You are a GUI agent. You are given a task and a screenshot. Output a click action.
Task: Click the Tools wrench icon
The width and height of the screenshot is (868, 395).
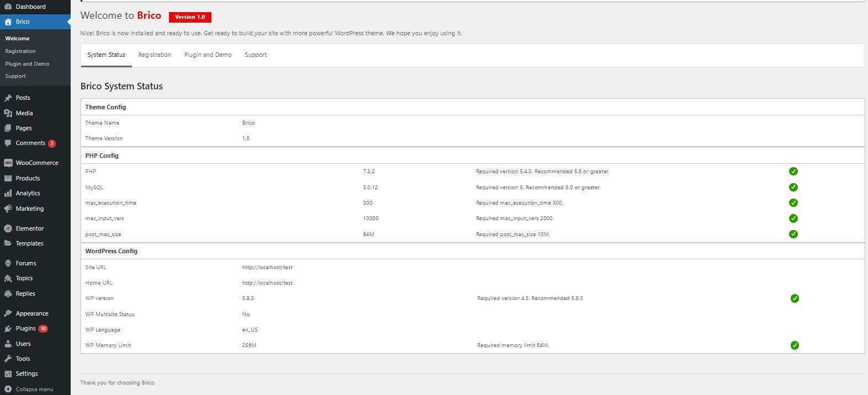click(x=8, y=359)
